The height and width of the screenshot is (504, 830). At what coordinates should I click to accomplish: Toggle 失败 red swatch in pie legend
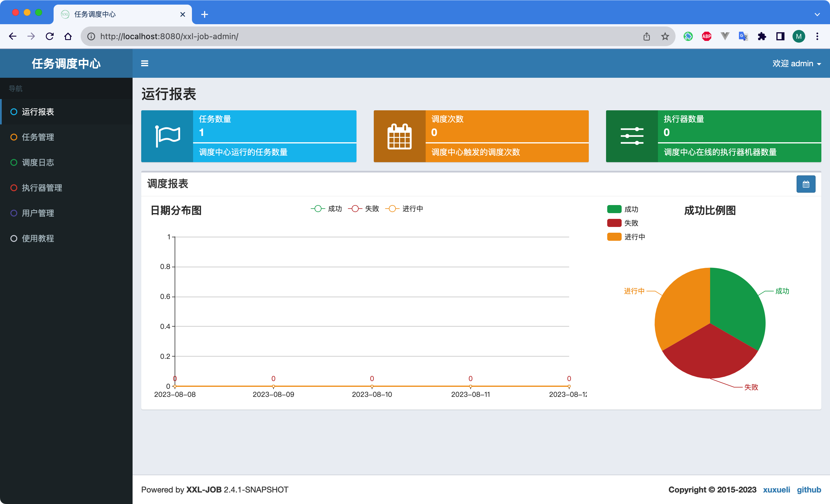coord(614,223)
